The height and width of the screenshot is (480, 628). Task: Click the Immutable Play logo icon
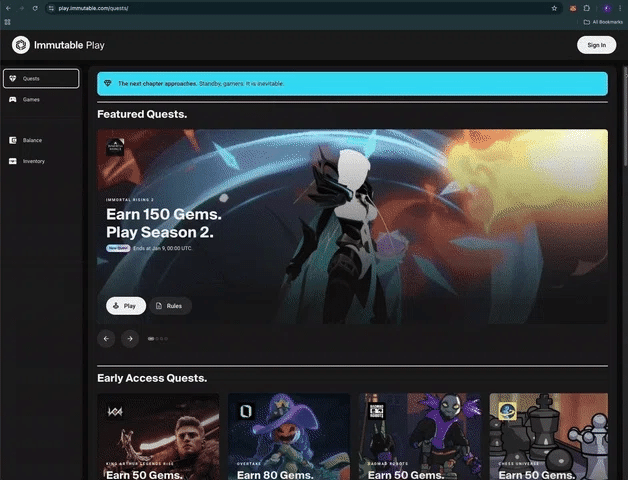(21, 45)
